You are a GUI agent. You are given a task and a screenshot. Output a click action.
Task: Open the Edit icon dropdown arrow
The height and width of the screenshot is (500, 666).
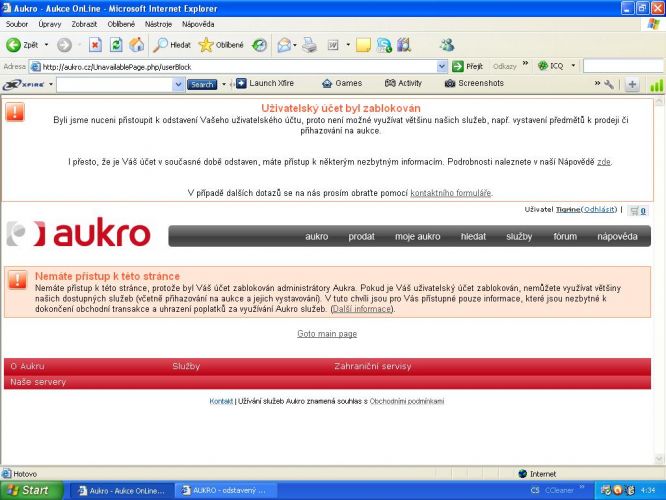(x=348, y=45)
